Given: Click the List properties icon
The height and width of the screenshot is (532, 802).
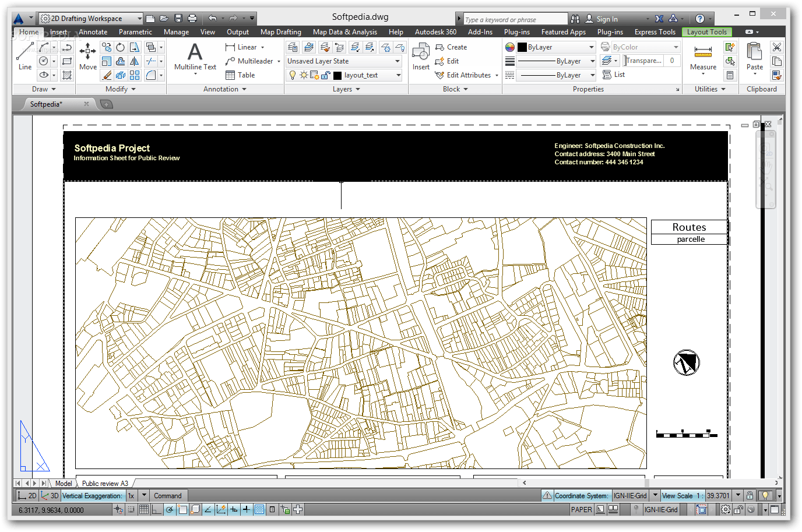Looking at the screenshot, I should pos(614,75).
